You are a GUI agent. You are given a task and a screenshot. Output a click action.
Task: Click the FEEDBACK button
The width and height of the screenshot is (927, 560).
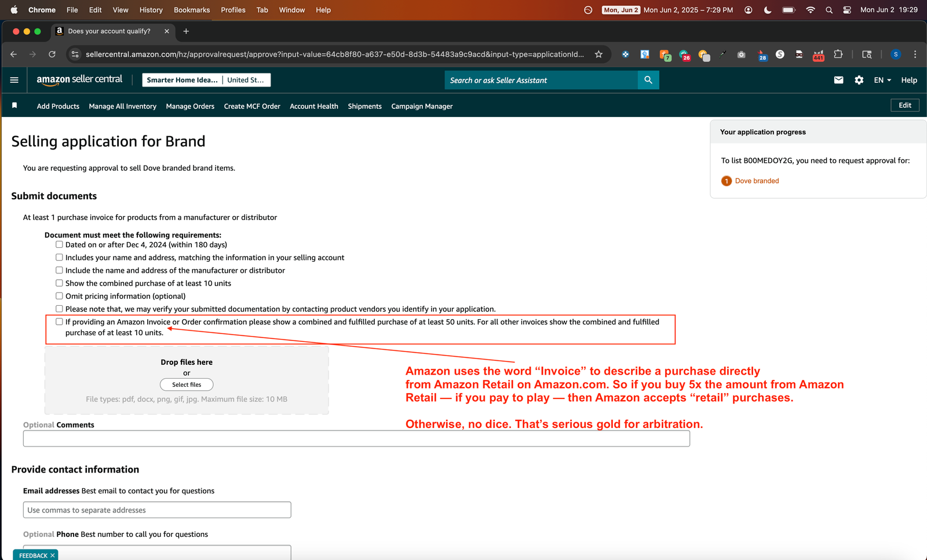(33, 555)
